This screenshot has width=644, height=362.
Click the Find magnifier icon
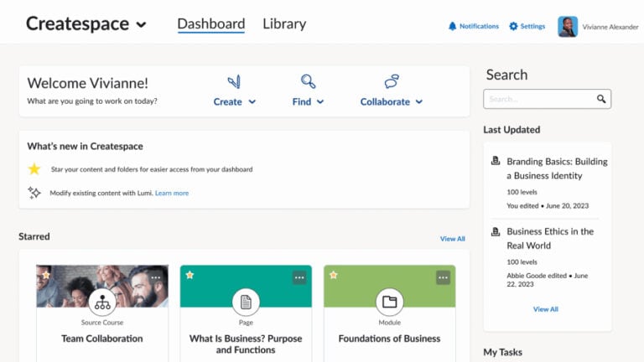308,81
